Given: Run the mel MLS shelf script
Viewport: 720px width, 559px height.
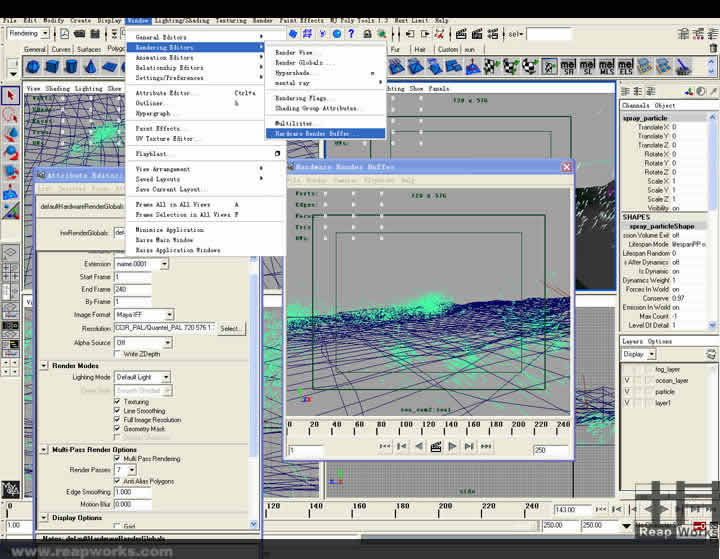Looking at the screenshot, I should pos(606,67).
